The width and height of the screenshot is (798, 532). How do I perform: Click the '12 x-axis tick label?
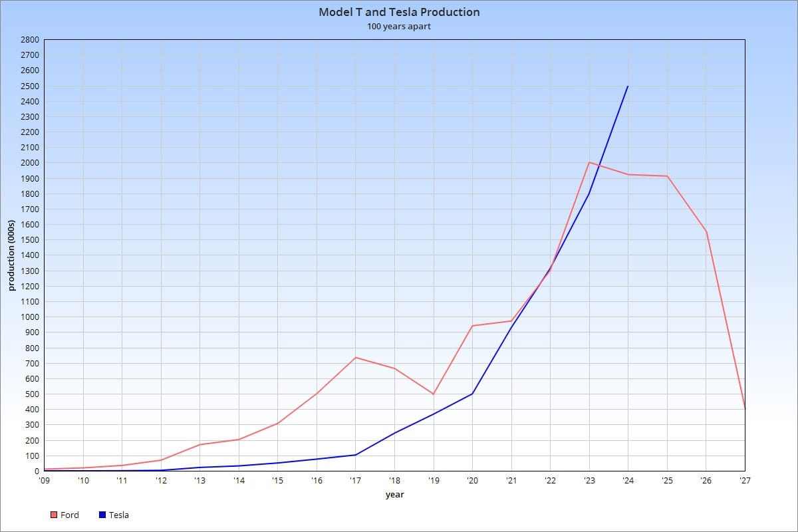tap(161, 479)
